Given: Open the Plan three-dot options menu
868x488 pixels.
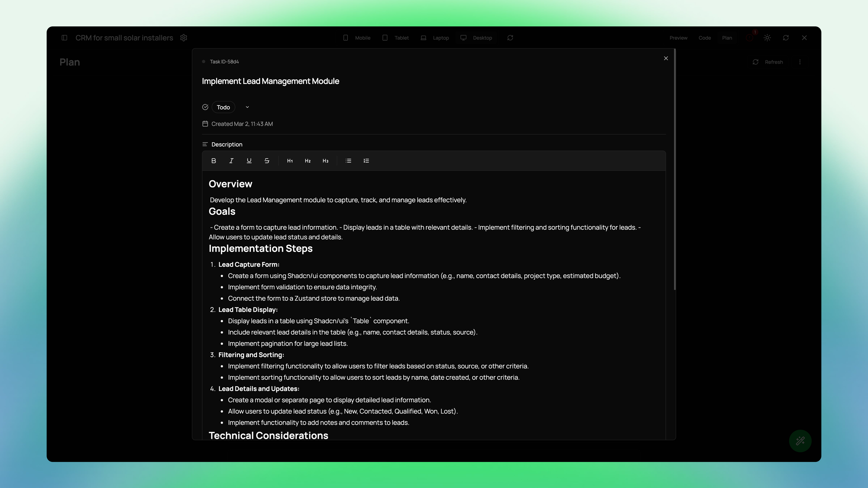Looking at the screenshot, I should coord(800,62).
